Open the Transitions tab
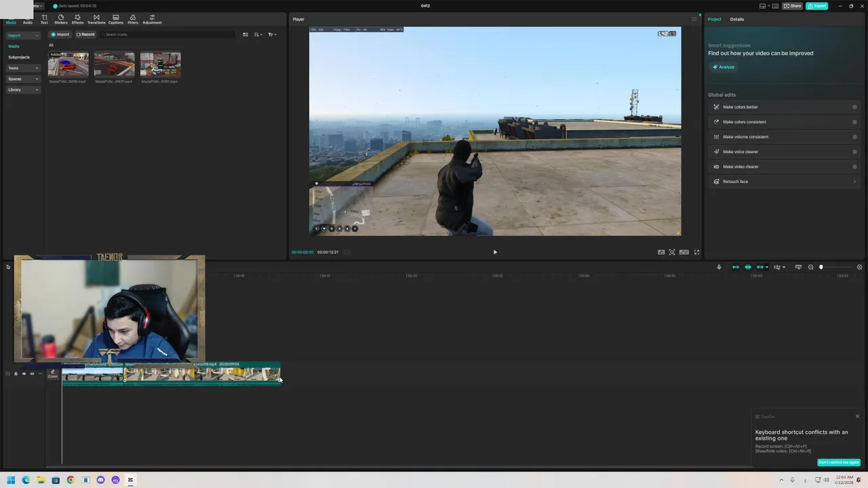 [96, 19]
